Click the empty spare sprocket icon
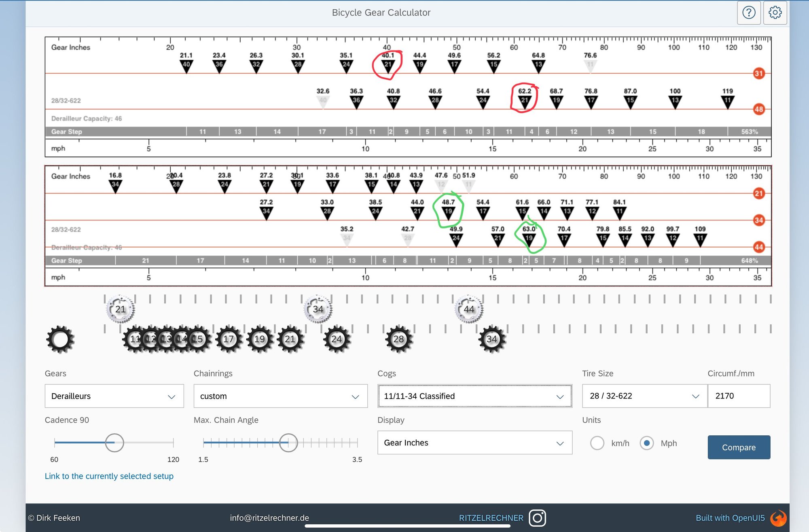Image resolution: width=809 pixels, height=532 pixels. (60, 339)
